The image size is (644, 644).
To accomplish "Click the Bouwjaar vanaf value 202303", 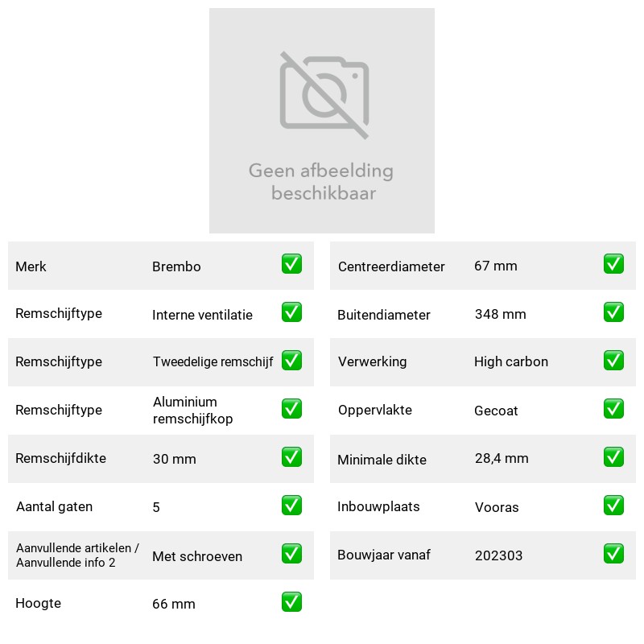I will pyautogui.click(x=498, y=555).
